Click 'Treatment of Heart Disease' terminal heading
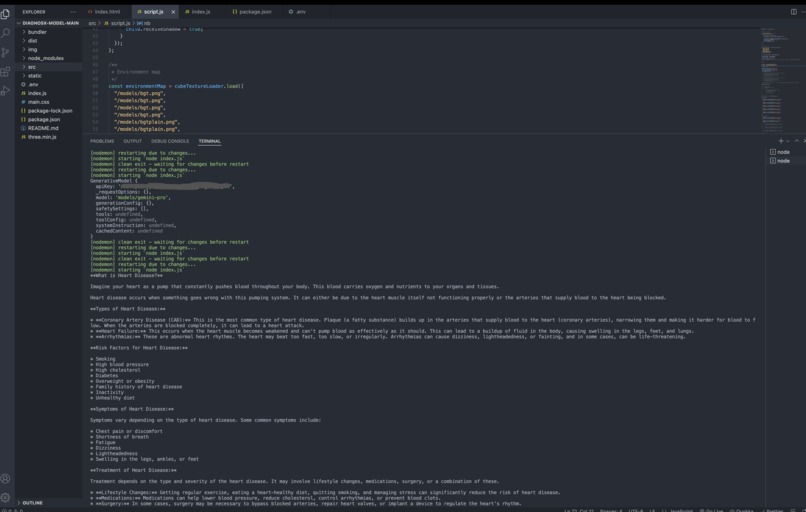Screen dimensions: 806x512 (x=133, y=470)
